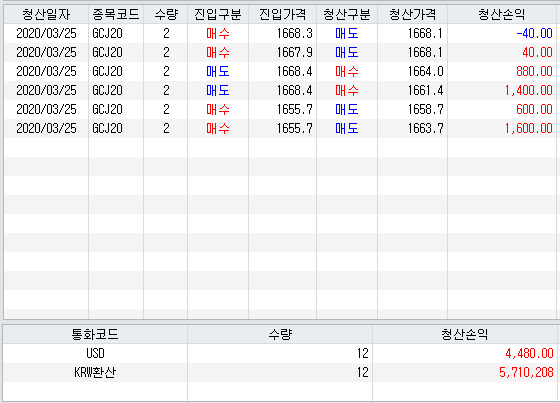Select the row with 40.00 profit
560x403 pixels.
(280, 53)
